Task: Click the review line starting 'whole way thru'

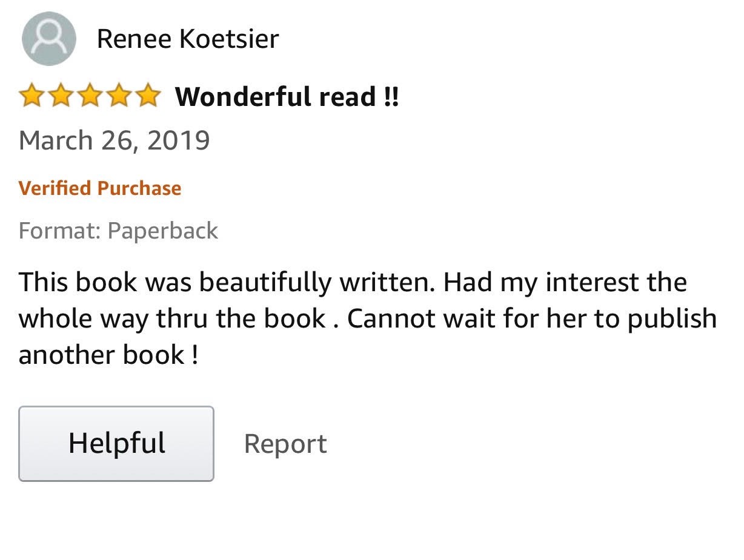Action: pyautogui.click(x=367, y=318)
